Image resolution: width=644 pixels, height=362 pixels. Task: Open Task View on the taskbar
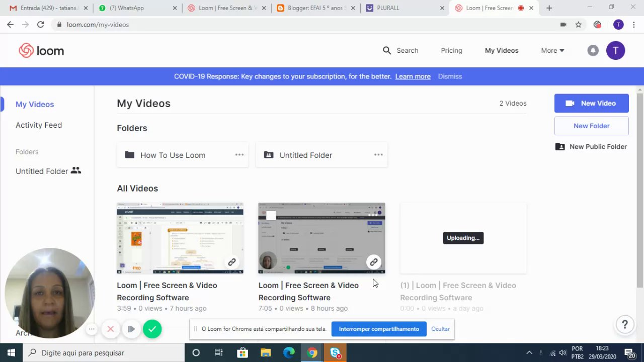click(x=219, y=352)
